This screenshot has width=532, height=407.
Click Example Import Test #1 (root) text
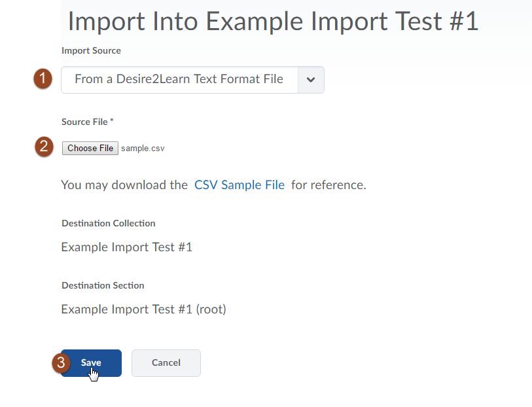(x=143, y=310)
